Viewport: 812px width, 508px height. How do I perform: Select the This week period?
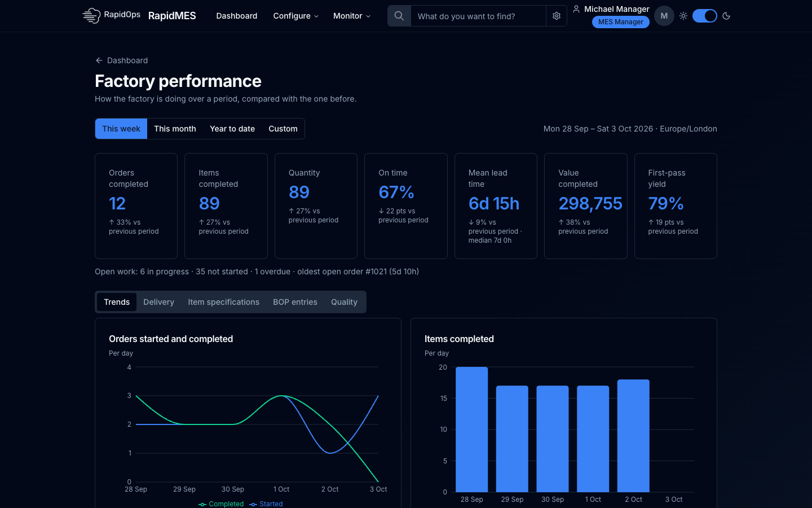coord(121,129)
